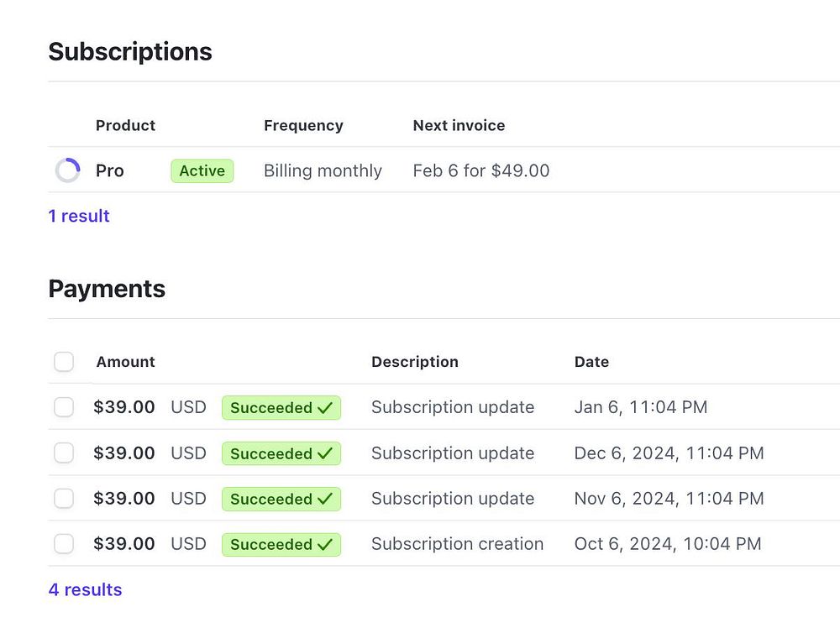
Task: Open the Subscription creation payment
Action: (x=457, y=544)
